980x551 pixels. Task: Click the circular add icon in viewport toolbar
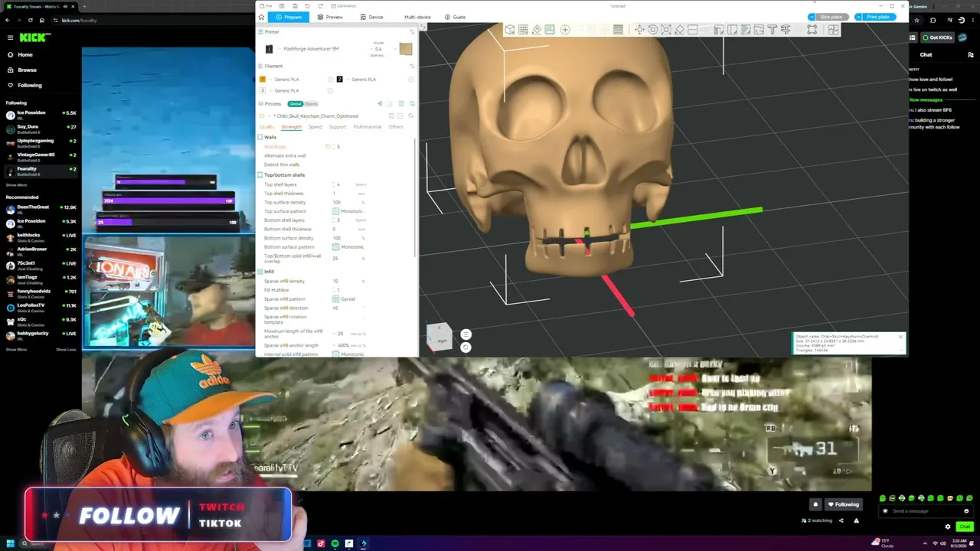coord(565,30)
